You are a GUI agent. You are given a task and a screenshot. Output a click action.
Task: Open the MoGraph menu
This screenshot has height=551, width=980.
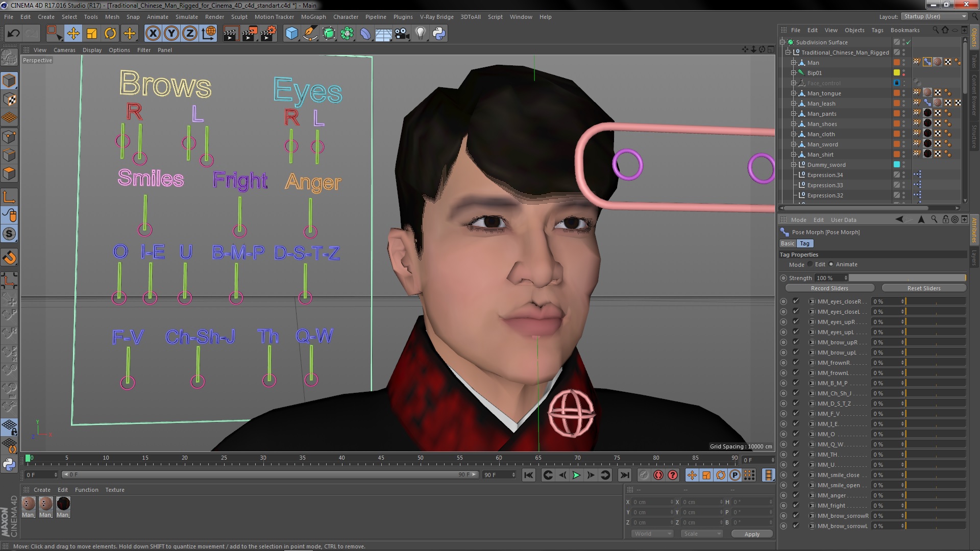point(313,17)
